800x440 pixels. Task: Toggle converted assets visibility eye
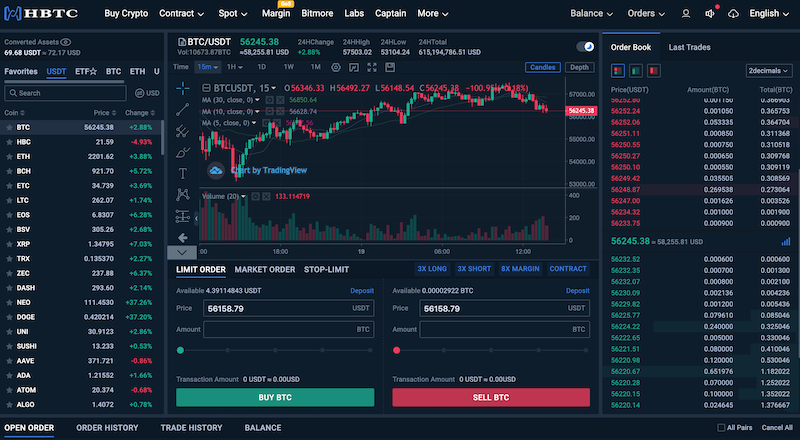point(66,42)
